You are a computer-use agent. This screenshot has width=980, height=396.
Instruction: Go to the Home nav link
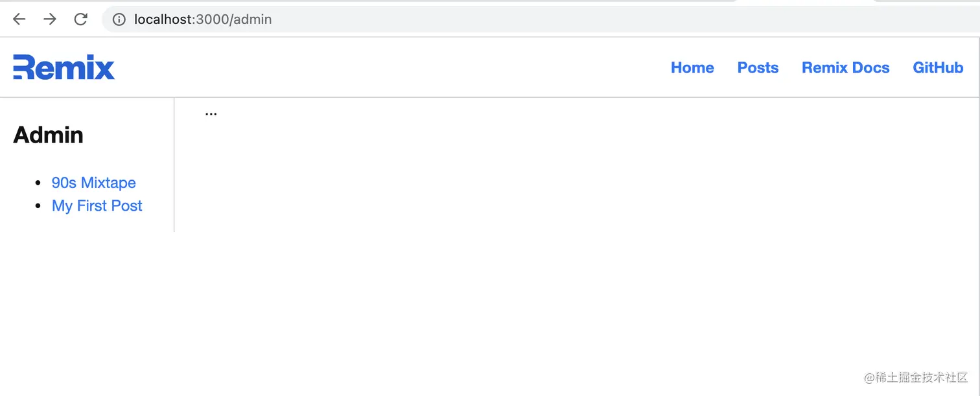[692, 68]
